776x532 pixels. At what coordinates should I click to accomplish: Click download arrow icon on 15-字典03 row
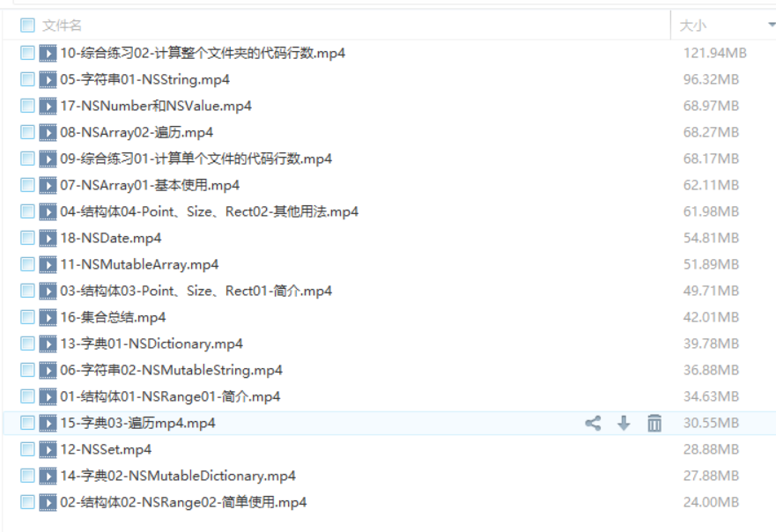[624, 424]
